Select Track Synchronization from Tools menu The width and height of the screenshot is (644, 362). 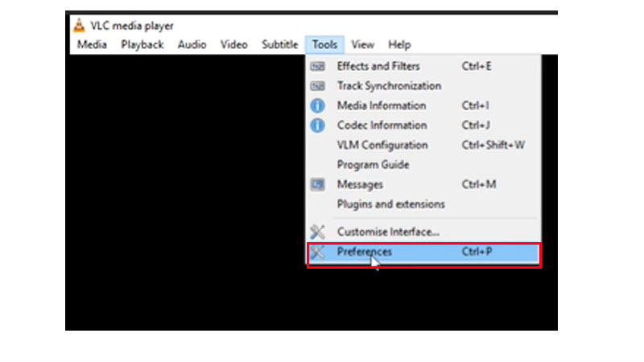click(423, 86)
